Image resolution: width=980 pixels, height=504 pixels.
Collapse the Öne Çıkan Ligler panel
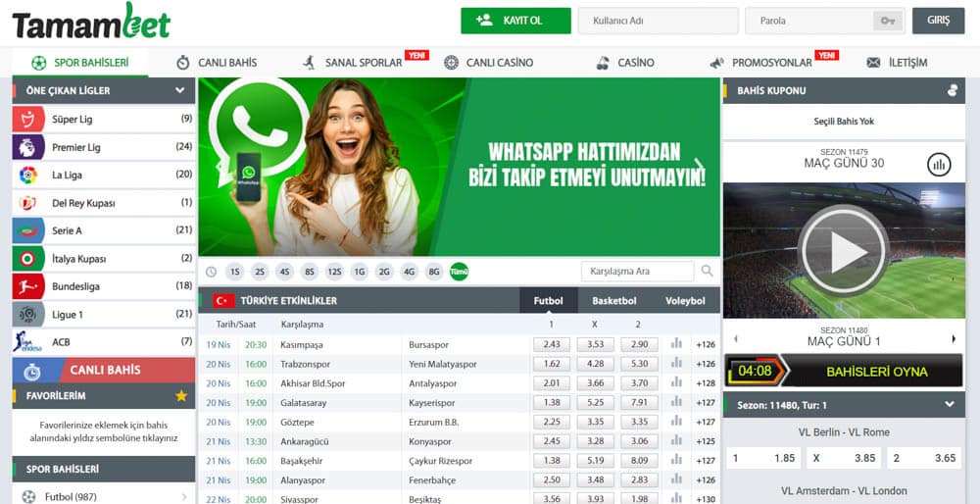(x=180, y=90)
